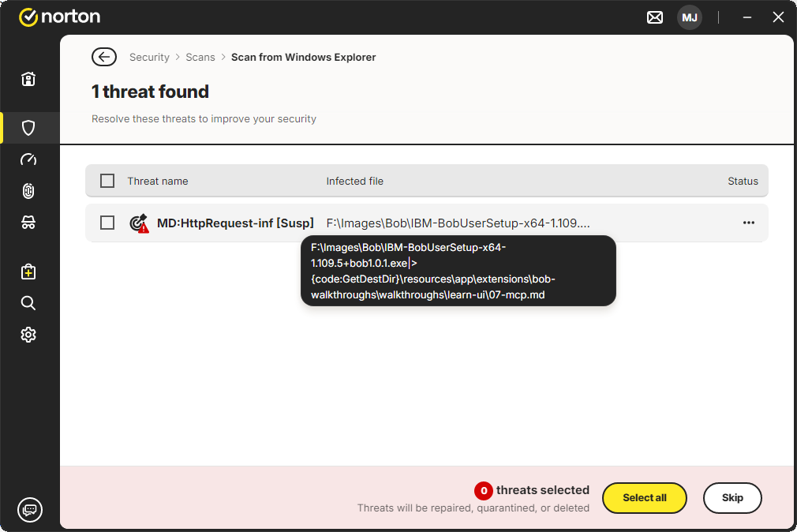Viewport: 797px width, 532px height.
Task: Open Settings gear in sidebar
Action: click(x=28, y=335)
